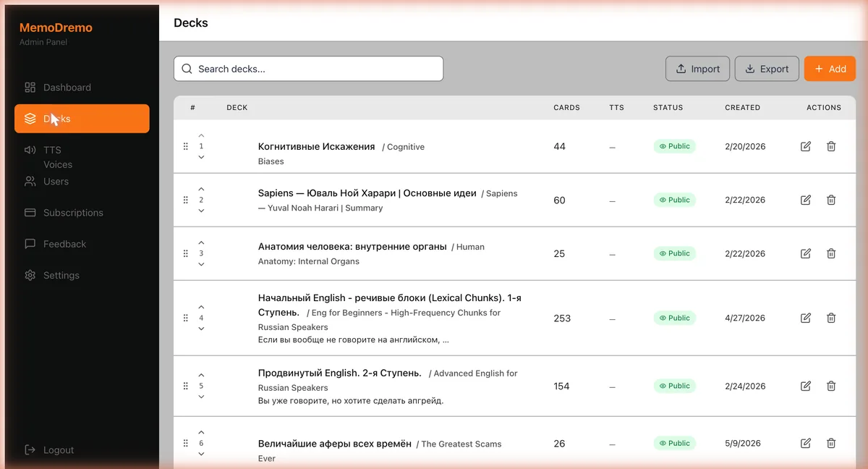The width and height of the screenshot is (868, 469).
Task: Click edit icon for Анатомия человека deck
Action: tap(806, 253)
